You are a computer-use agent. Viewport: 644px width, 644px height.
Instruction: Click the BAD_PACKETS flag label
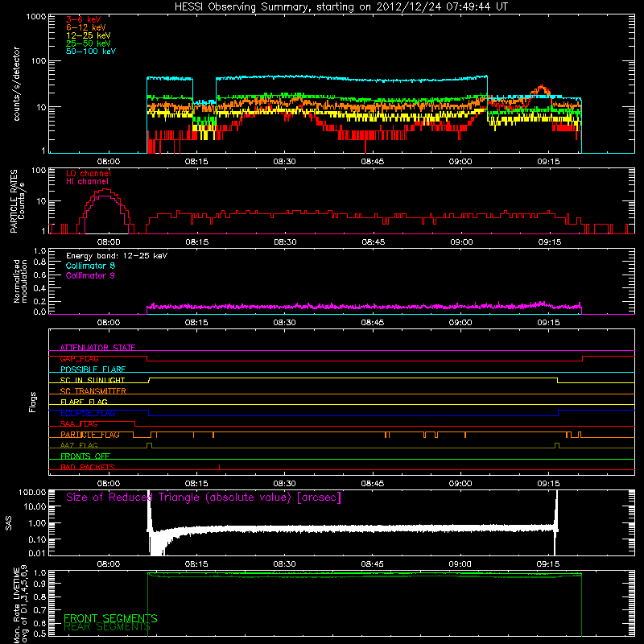point(88,467)
